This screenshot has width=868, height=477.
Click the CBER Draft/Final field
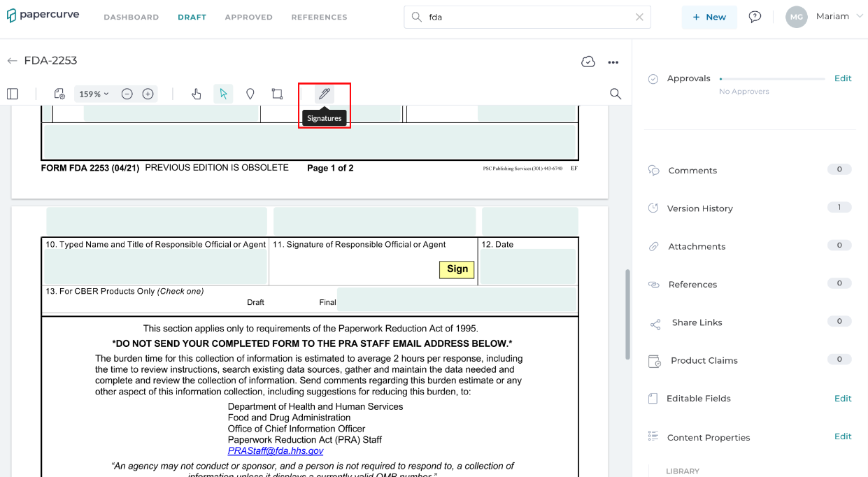[457, 299]
